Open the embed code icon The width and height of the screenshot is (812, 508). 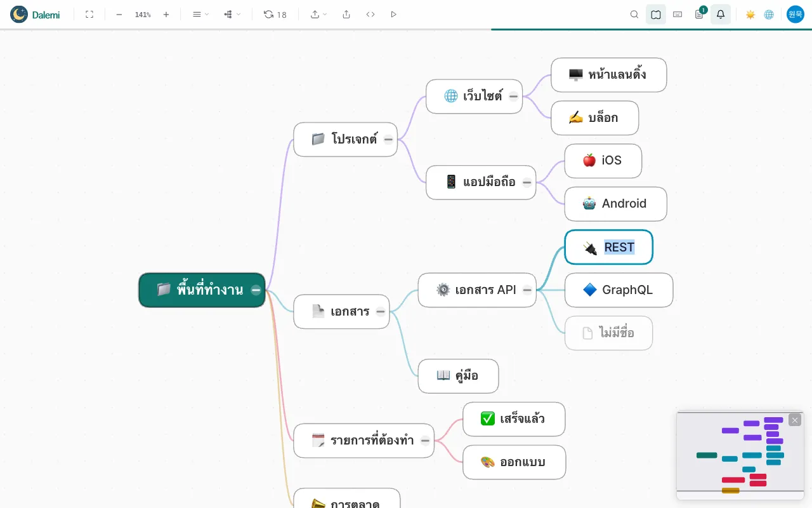[x=370, y=14]
